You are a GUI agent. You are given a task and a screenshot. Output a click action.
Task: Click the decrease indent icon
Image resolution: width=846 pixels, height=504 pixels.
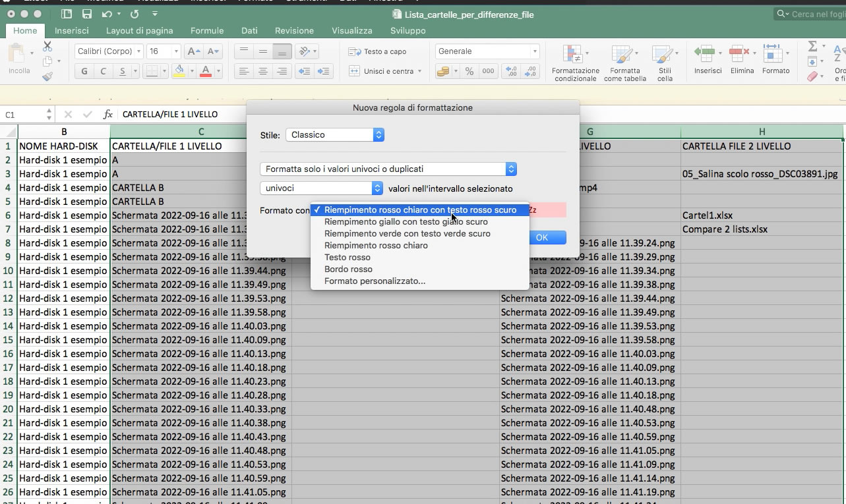pos(304,71)
